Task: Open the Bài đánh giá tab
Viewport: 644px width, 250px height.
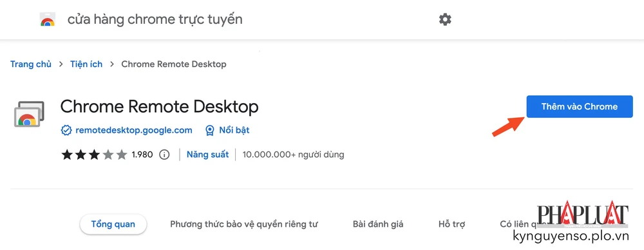Action: [378, 224]
